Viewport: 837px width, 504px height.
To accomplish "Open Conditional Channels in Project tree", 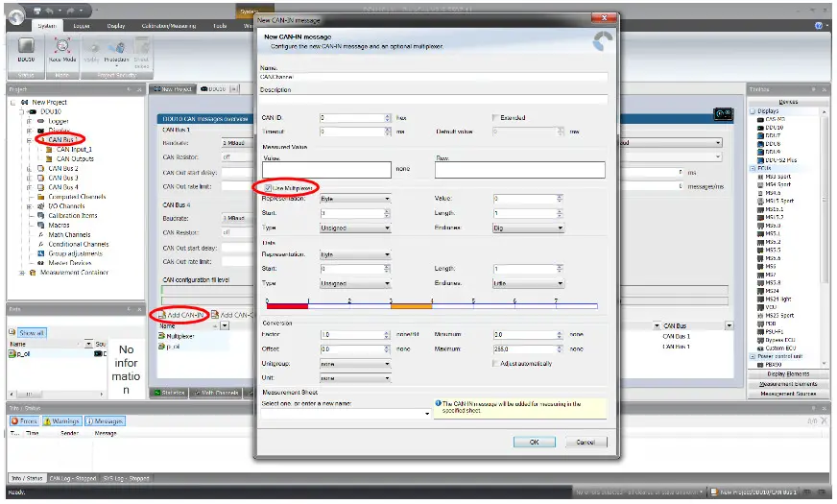I will point(78,245).
